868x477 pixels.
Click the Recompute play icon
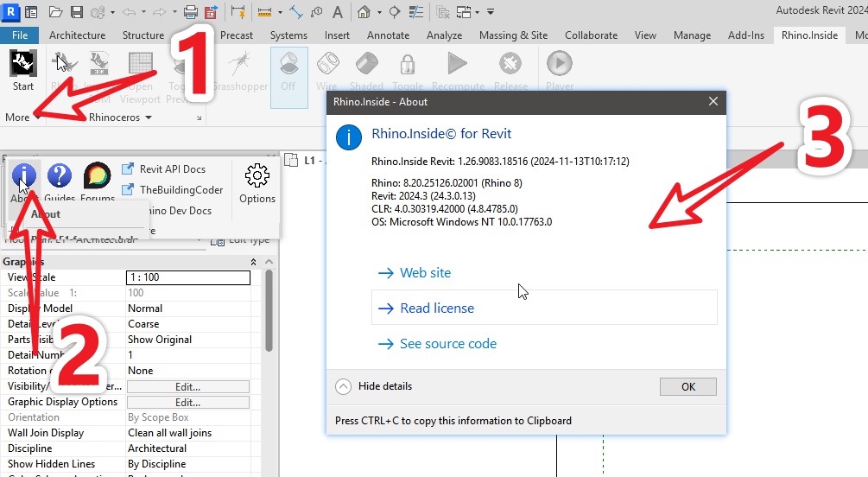click(457, 64)
